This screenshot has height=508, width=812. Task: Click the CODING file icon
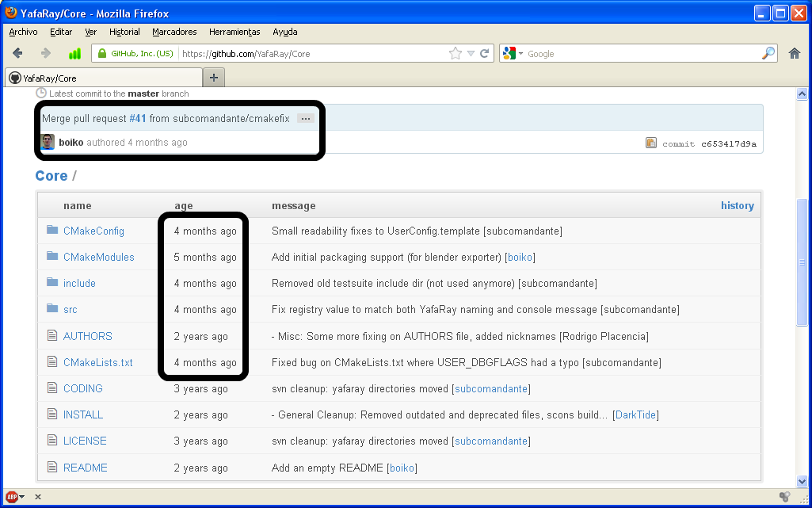tap(52, 388)
